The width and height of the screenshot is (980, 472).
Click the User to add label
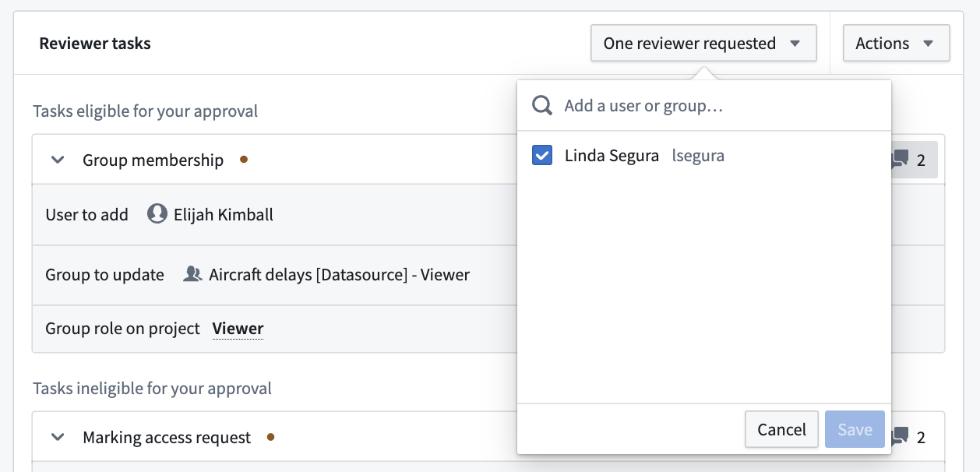tap(86, 215)
